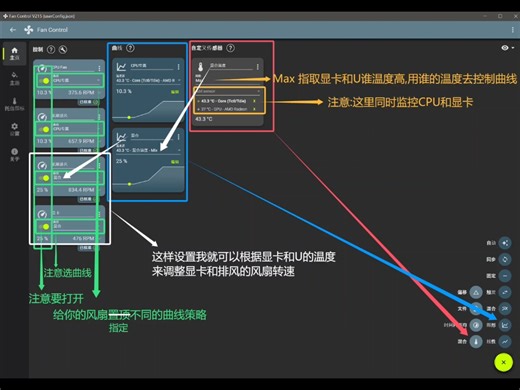Open help for Custom Sensors section
Screen dimensions: 520x390
pyautogui.click(x=230, y=48)
